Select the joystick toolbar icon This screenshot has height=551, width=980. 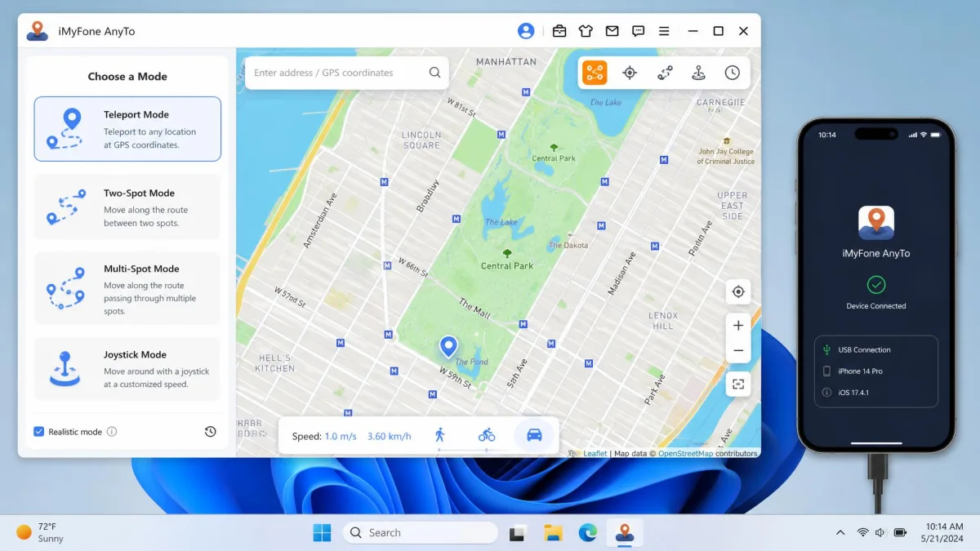tap(698, 73)
